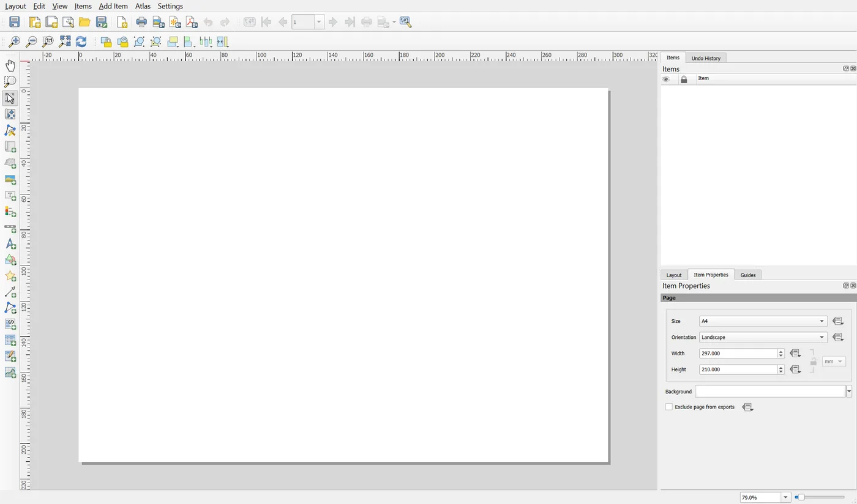Switch to the Undo History tab

tap(706, 58)
